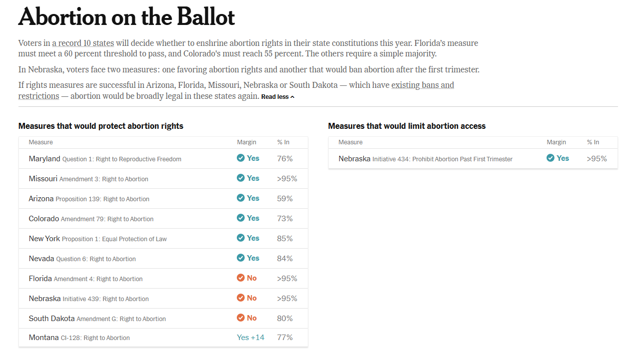Click Nebraska Initiative 434 Yes checkmark icon
Screen dimensions: 624x364
point(550,158)
